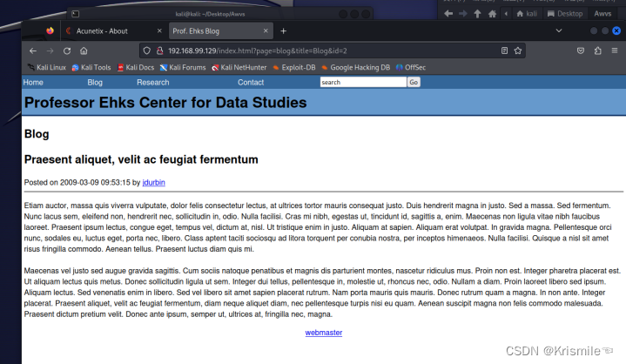Screen dimensions: 626x364
Task: Go back one page with the back arrow
Action: (33, 51)
